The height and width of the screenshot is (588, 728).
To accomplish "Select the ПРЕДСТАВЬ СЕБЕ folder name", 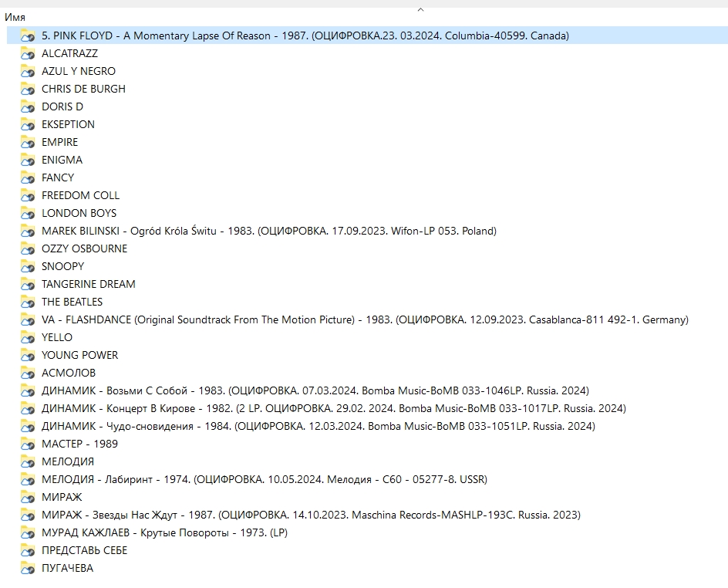I will point(85,550).
